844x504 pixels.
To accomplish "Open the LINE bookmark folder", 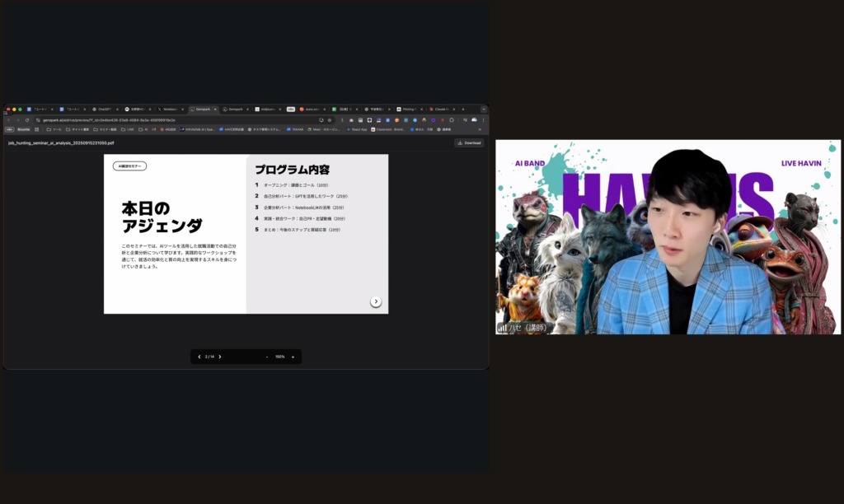I will (128, 129).
